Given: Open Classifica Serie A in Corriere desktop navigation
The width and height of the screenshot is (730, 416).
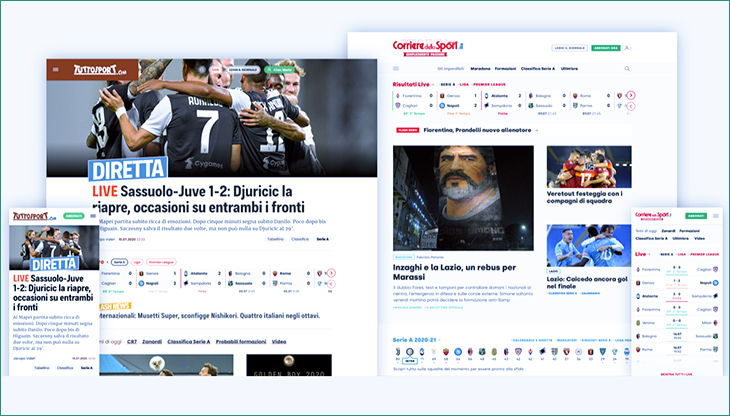Looking at the screenshot, I should (538, 68).
